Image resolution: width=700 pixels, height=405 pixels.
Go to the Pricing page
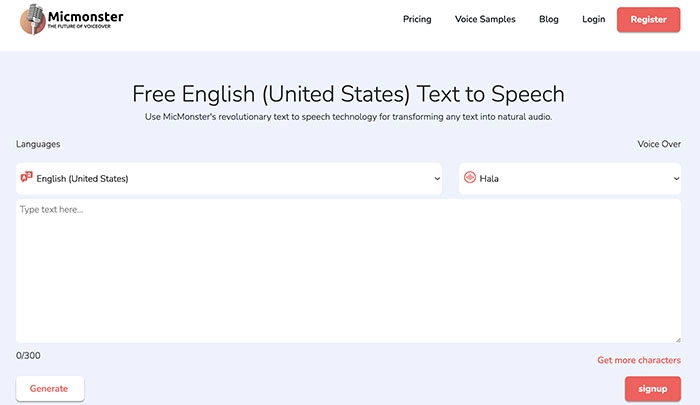point(417,19)
